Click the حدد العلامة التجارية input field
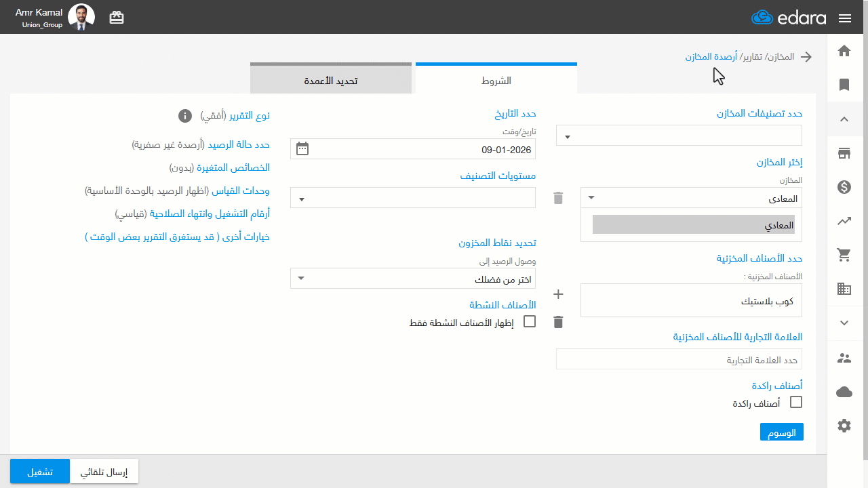The image size is (868, 488). pyautogui.click(x=679, y=359)
